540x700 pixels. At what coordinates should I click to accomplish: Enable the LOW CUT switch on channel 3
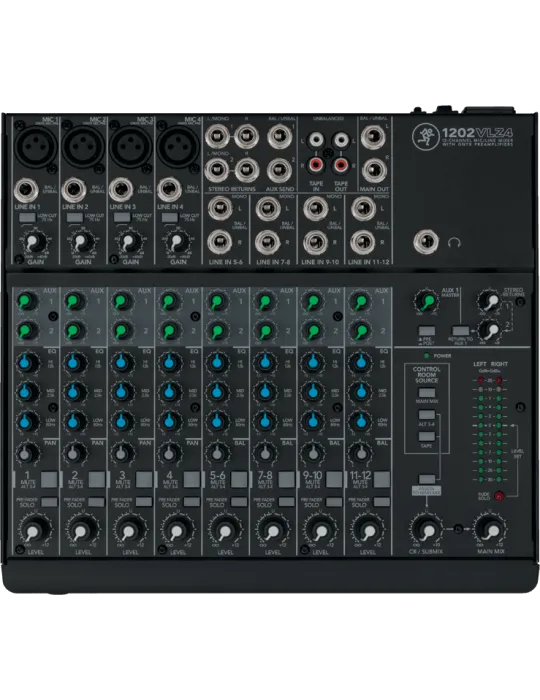coord(122,217)
